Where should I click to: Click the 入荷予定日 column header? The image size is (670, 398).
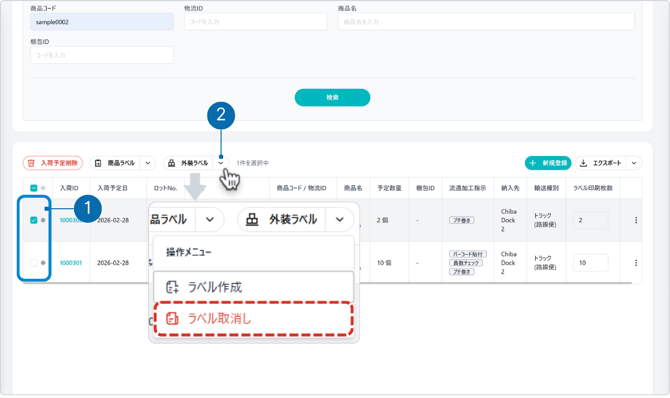pyautogui.click(x=112, y=188)
